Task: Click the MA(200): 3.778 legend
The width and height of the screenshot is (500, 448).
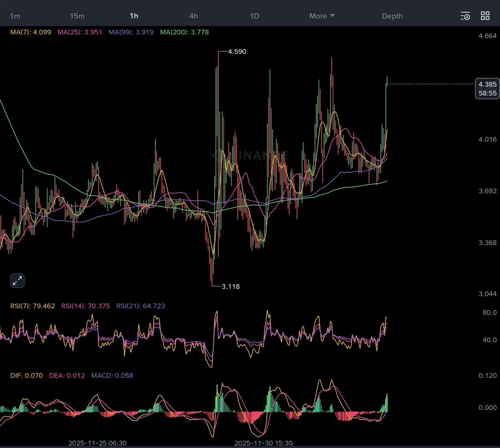Action: tap(184, 32)
